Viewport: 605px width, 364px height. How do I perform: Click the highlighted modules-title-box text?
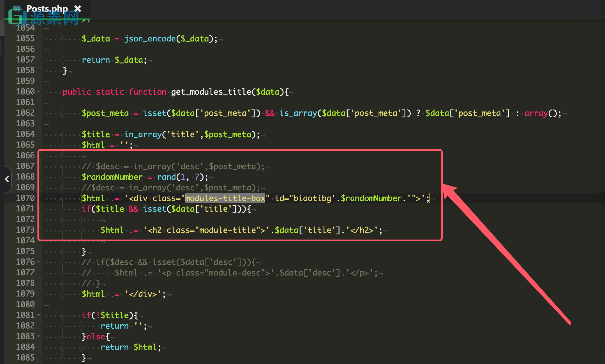(225, 198)
